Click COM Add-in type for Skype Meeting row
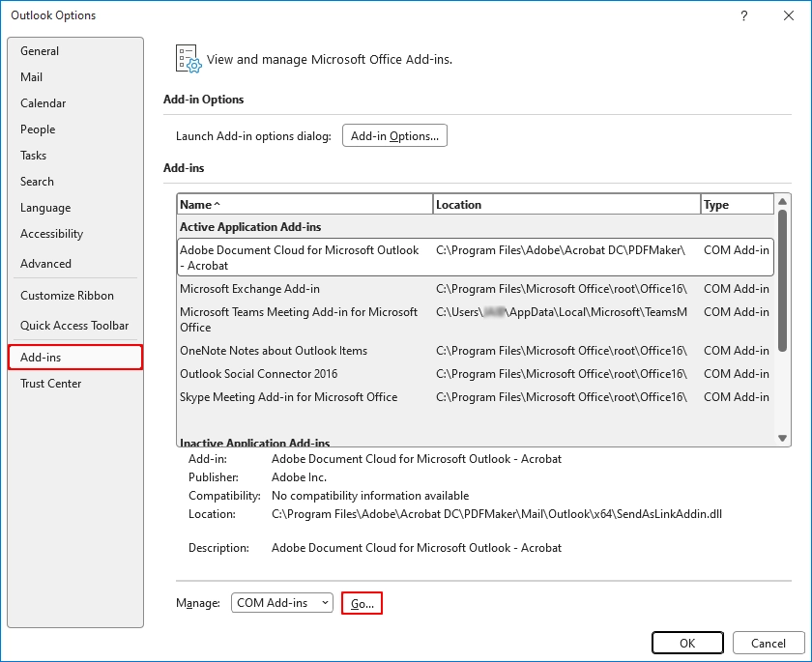This screenshot has height=662, width=812. (736, 397)
